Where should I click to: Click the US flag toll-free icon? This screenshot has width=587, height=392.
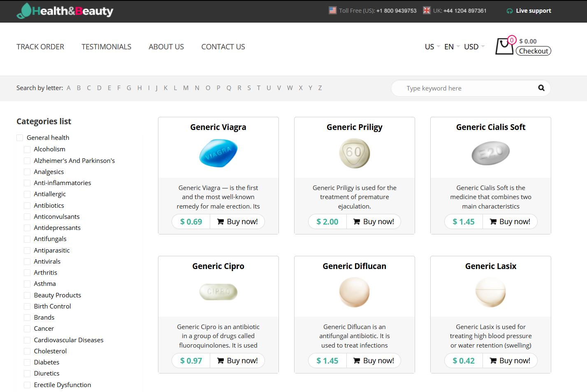click(333, 10)
